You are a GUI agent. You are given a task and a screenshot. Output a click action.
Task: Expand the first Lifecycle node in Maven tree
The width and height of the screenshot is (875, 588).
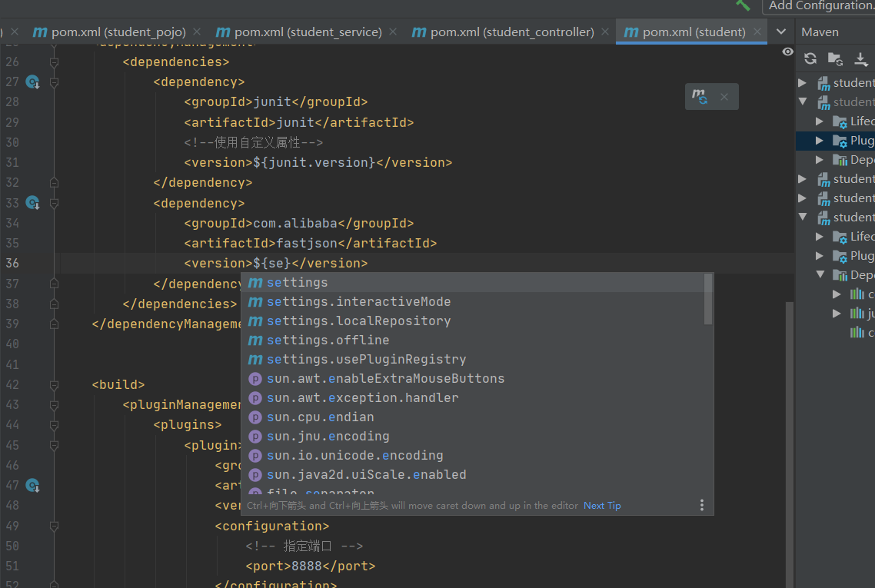(819, 121)
